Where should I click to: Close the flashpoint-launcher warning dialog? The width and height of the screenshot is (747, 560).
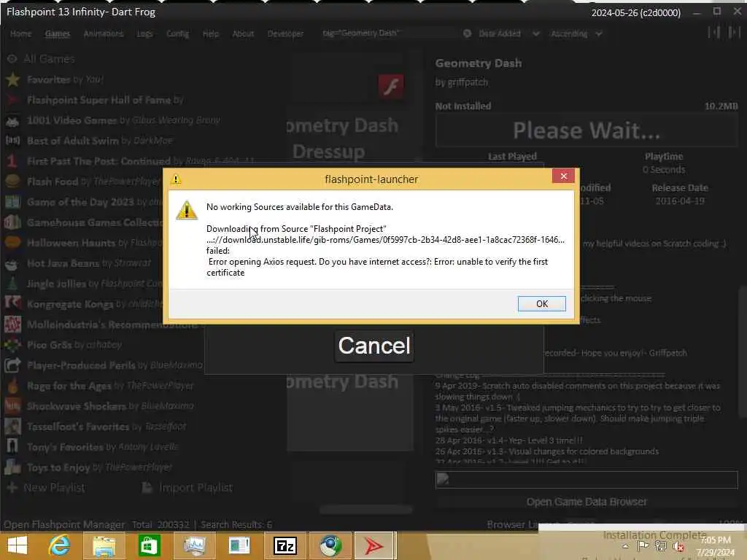coord(564,176)
